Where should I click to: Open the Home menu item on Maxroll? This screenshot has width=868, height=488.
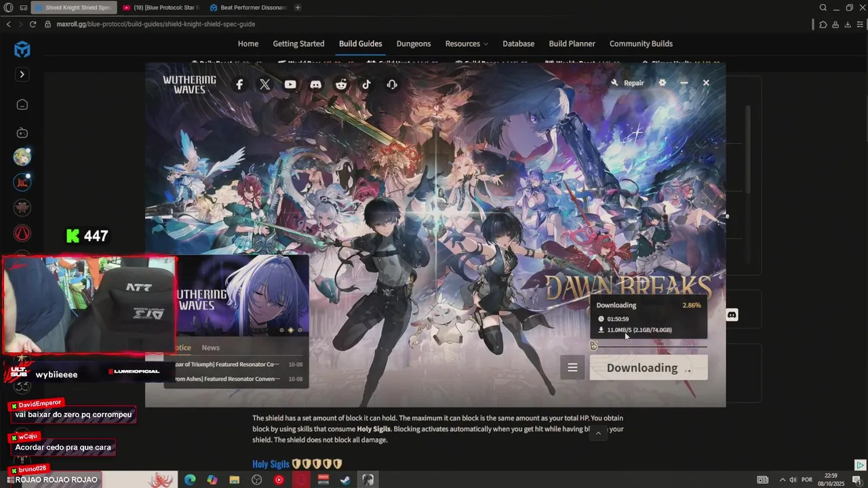(248, 43)
